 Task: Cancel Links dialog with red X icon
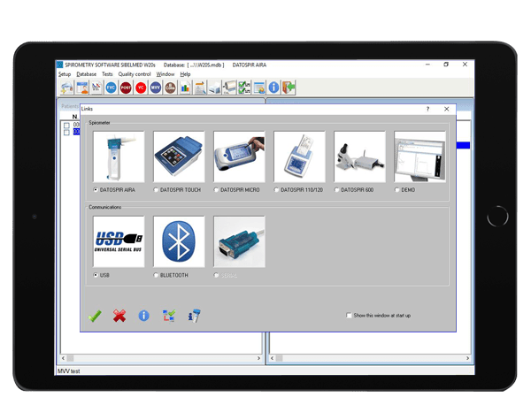click(x=119, y=316)
